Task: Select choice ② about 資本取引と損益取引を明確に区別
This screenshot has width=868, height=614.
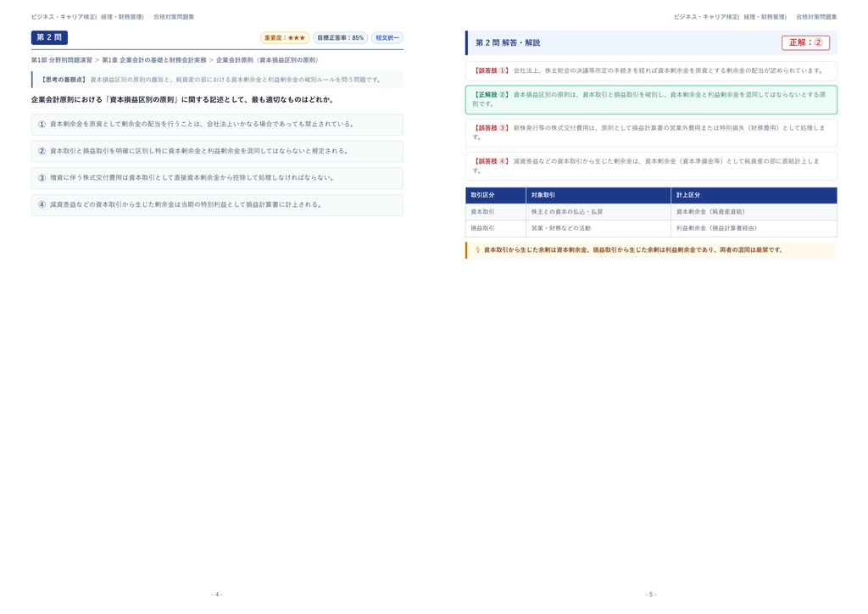Action: pyautogui.click(x=217, y=151)
